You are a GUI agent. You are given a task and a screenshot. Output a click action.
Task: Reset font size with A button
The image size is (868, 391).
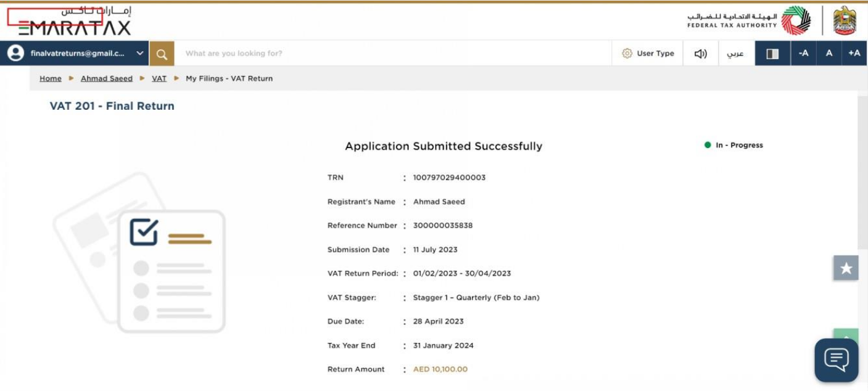pos(829,54)
